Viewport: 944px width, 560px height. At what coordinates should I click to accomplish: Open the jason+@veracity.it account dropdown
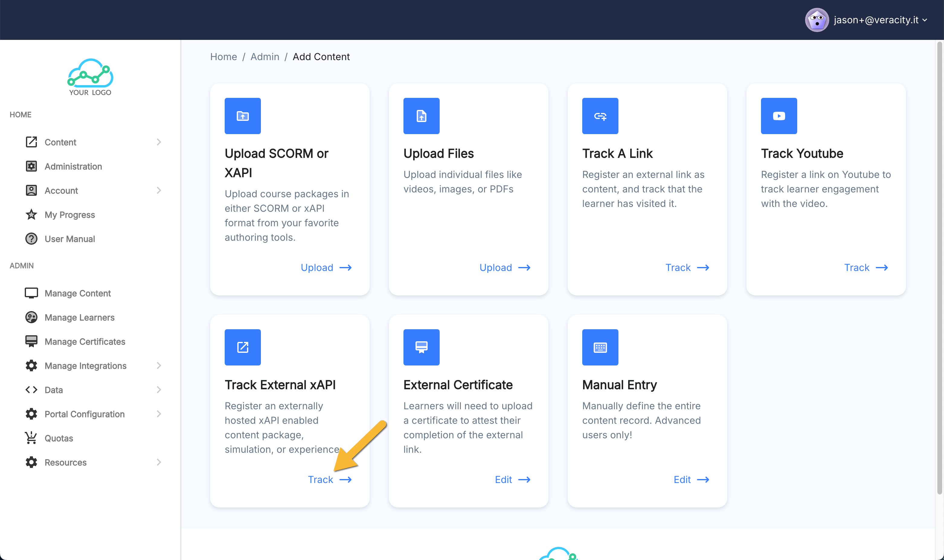pyautogui.click(x=880, y=20)
